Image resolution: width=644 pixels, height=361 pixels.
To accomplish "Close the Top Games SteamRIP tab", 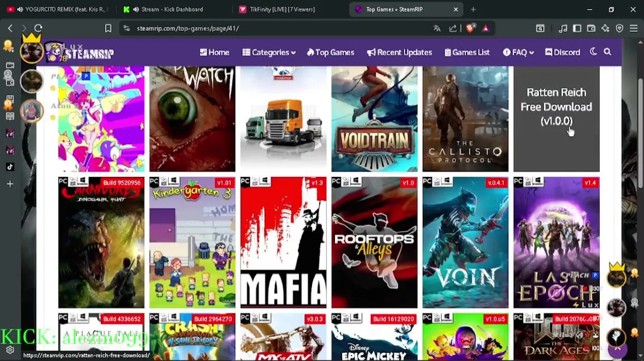I will coord(455,9).
